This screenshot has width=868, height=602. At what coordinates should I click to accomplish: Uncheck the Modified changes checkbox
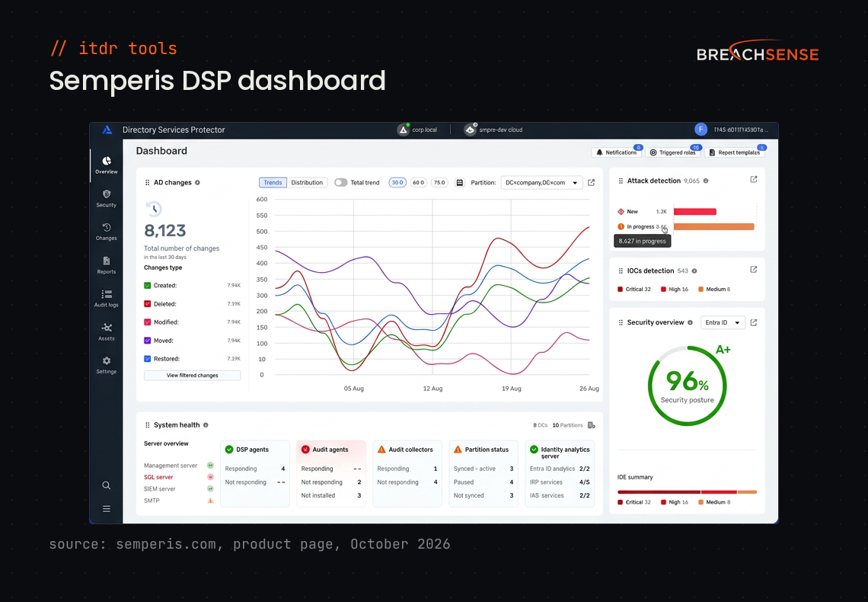tap(147, 322)
